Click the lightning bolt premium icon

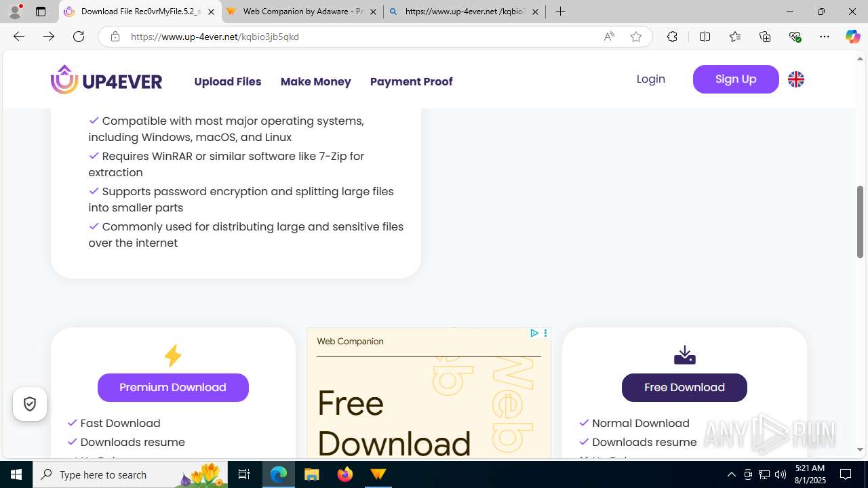tap(173, 356)
